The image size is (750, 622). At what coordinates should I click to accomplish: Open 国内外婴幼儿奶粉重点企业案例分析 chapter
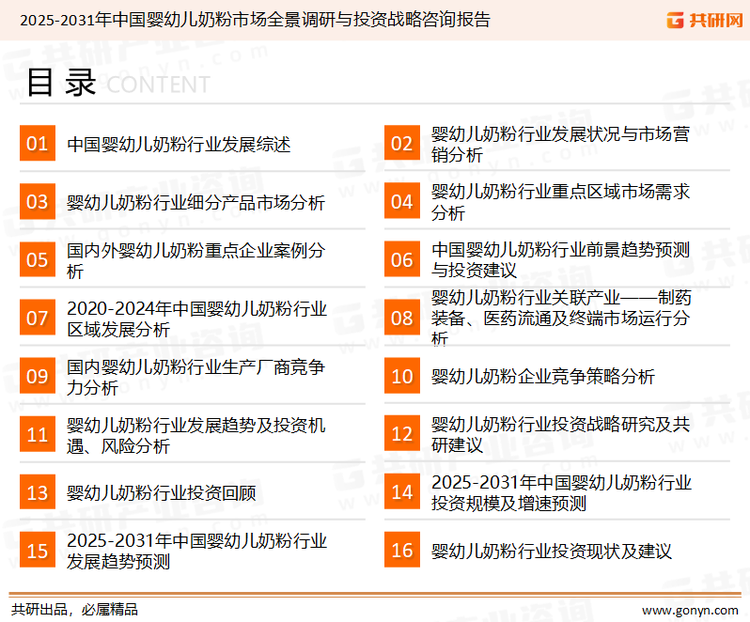195,260
